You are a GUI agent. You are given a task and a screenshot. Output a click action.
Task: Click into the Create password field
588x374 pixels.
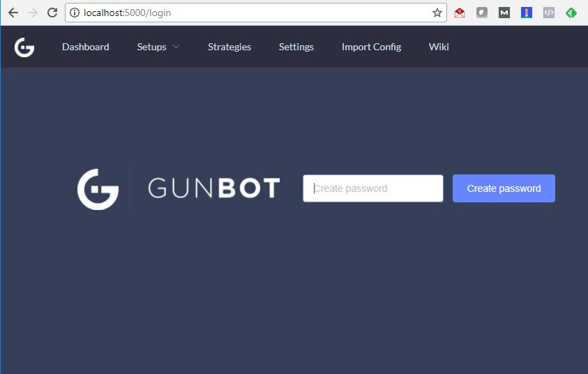pyautogui.click(x=373, y=188)
